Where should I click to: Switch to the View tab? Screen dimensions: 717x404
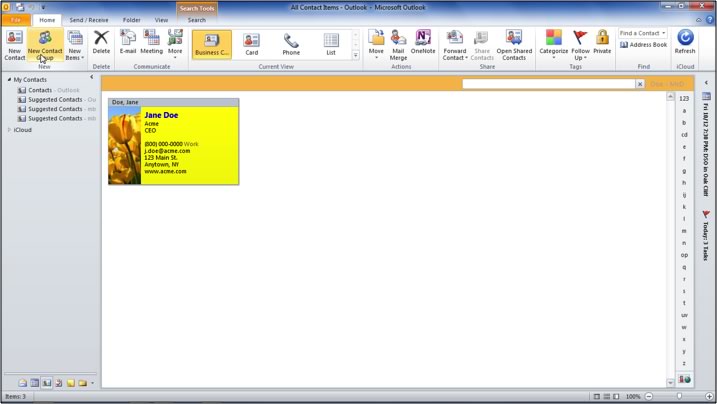click(161, 20)
